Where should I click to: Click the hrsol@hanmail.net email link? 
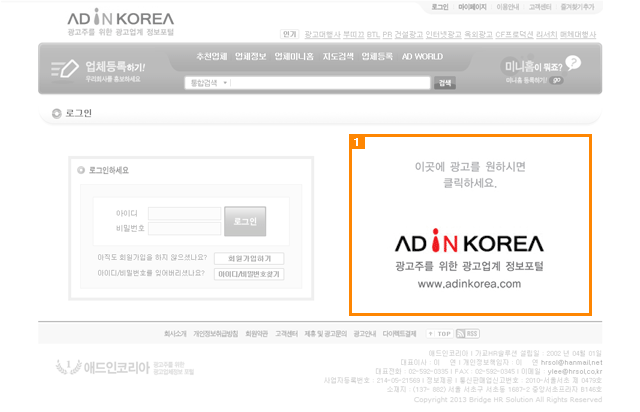(571, 362)
